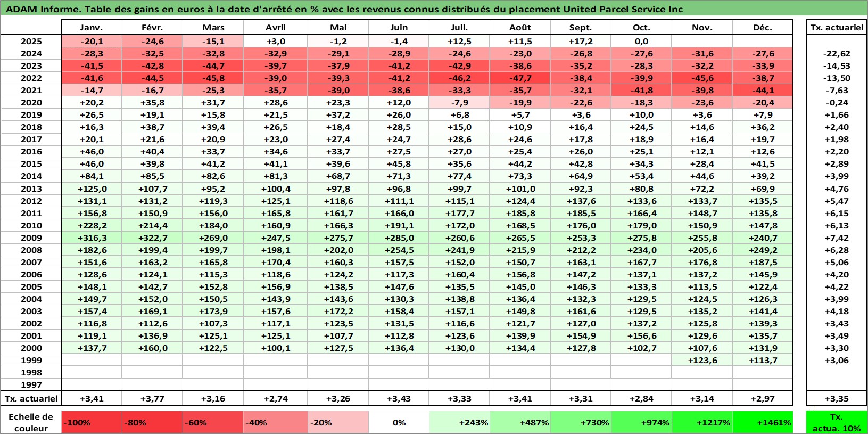Click the +228,2 cell in 2010 Janv.
Image resolution: width=868 pixels, height=434 pixels.
point(92,225)
